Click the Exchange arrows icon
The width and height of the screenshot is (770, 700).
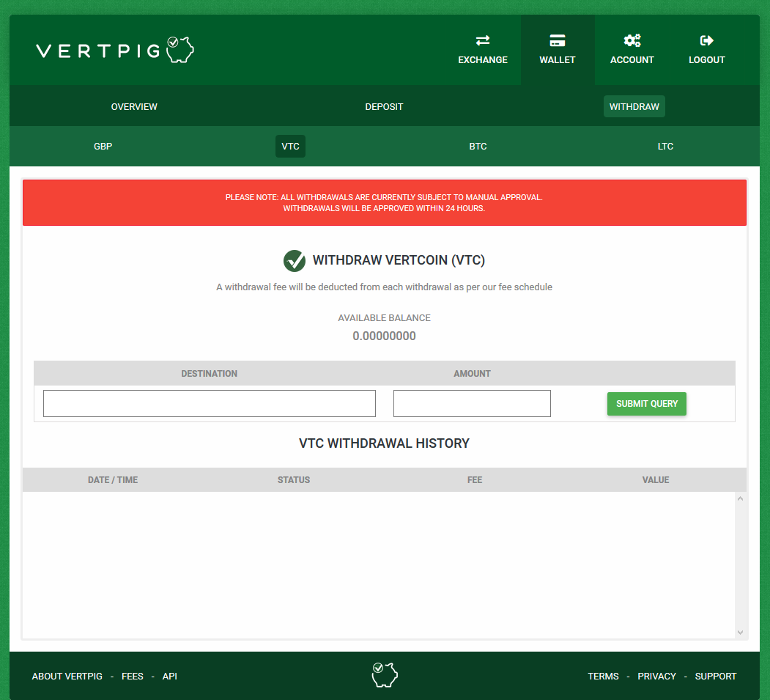pyautogui.click(x=483, y=40)
